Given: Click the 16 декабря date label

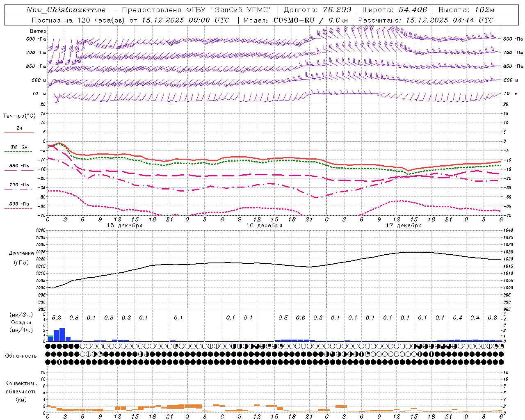Looking at the screenshot, I should [x=264, y=226].
